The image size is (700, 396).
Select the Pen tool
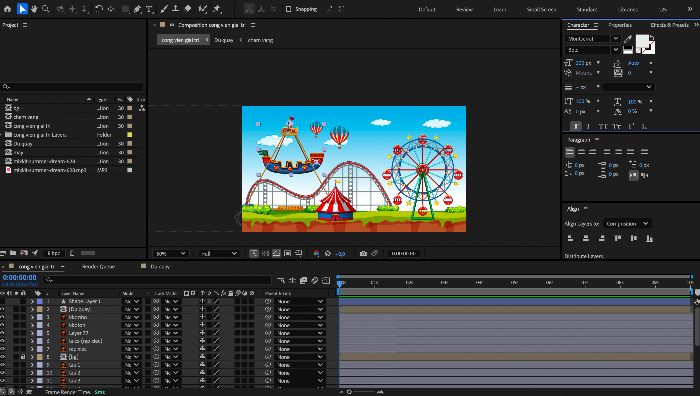coord(138,8)
